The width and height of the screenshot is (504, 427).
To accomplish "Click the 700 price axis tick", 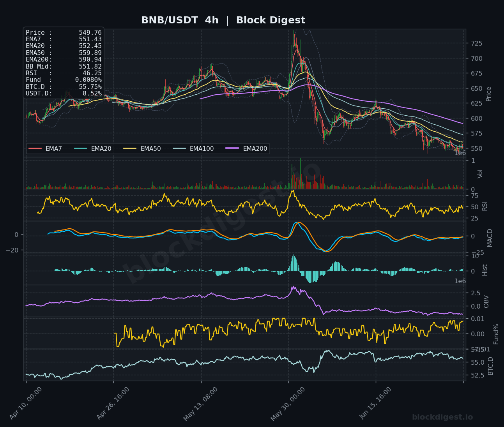I will 476,58.
